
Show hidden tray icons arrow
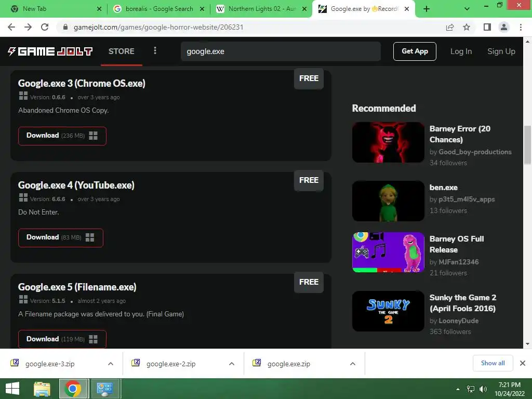click(x=458, y=389)
